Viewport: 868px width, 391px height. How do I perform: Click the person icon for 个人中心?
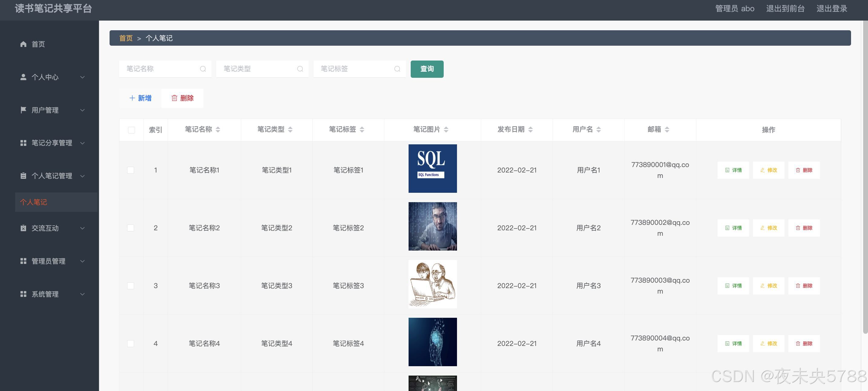point(23,77)
